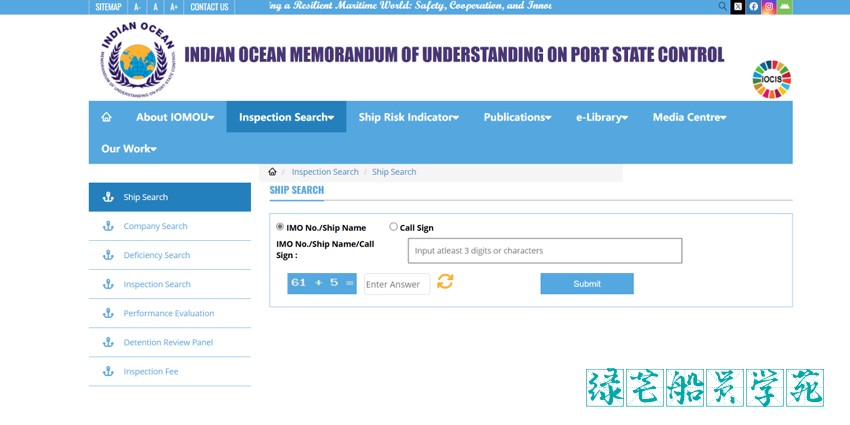Click the Android app icon
The image size is (850, 425).
[784, 7]
